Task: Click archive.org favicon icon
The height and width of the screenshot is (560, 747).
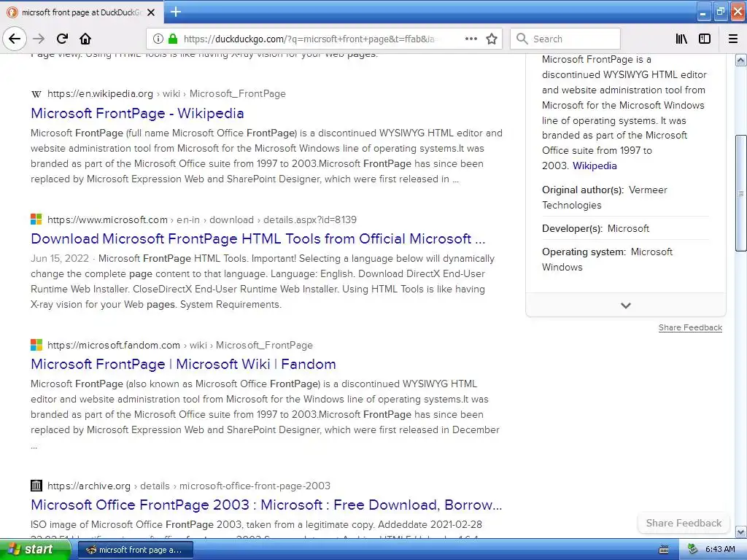Action: 36,485
